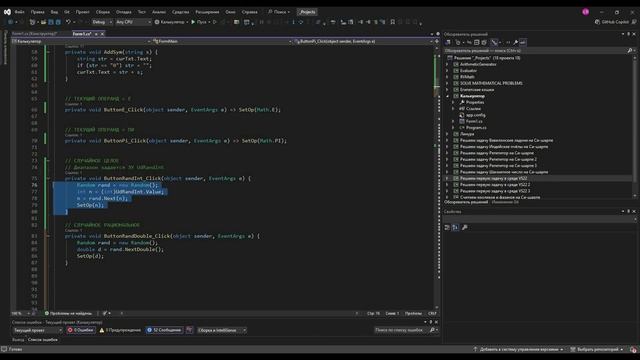Toggle the Solution Explorer preview selected items icon
Viewport: 640px width, 360px height.
click(x=523, y=42)
